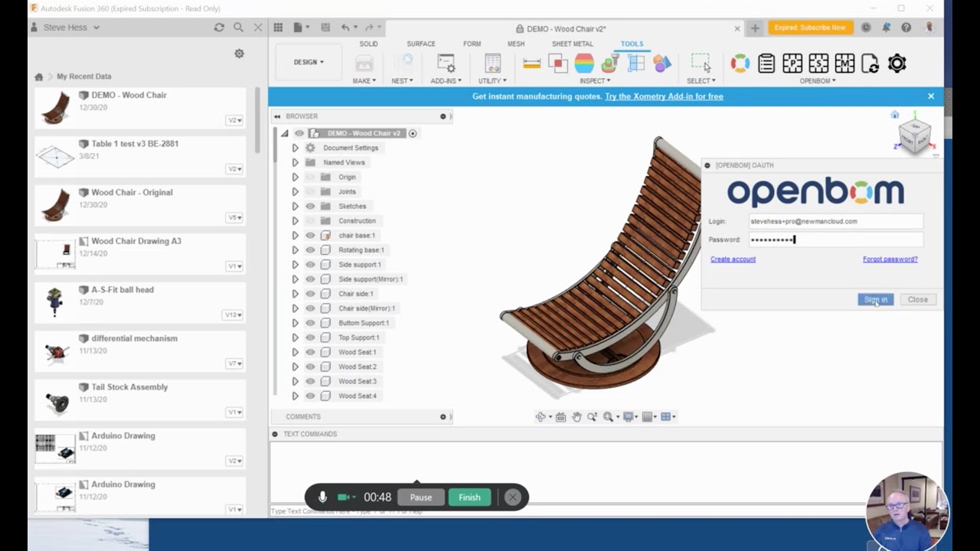Close the data panel with X icon
The image size is (980, 551).
(258, 28)
